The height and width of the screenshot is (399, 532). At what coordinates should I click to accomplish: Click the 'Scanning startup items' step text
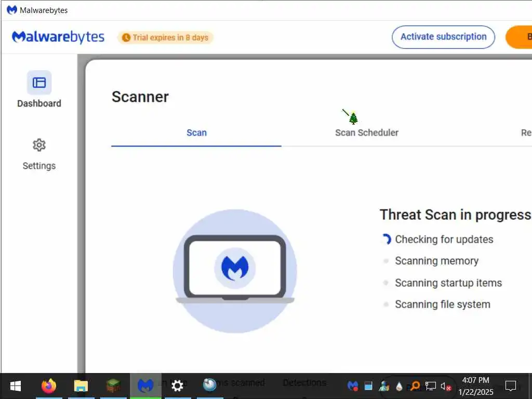click(x=448, y=283)
